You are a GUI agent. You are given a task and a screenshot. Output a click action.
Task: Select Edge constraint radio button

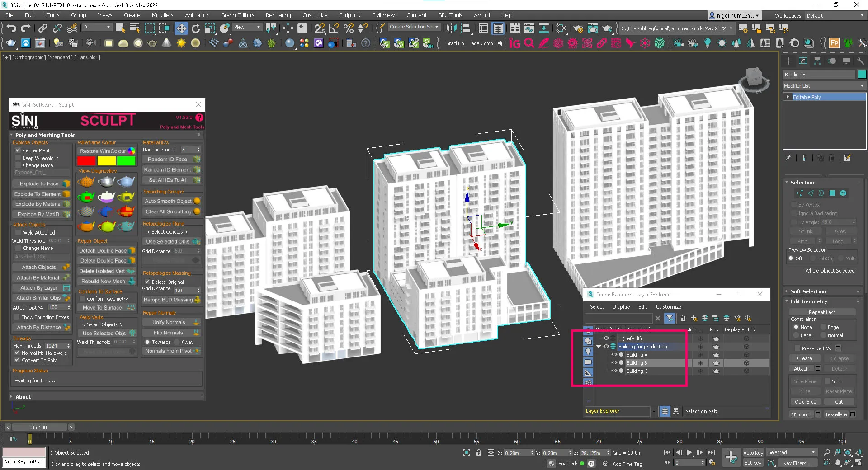(x=823, y=327)
